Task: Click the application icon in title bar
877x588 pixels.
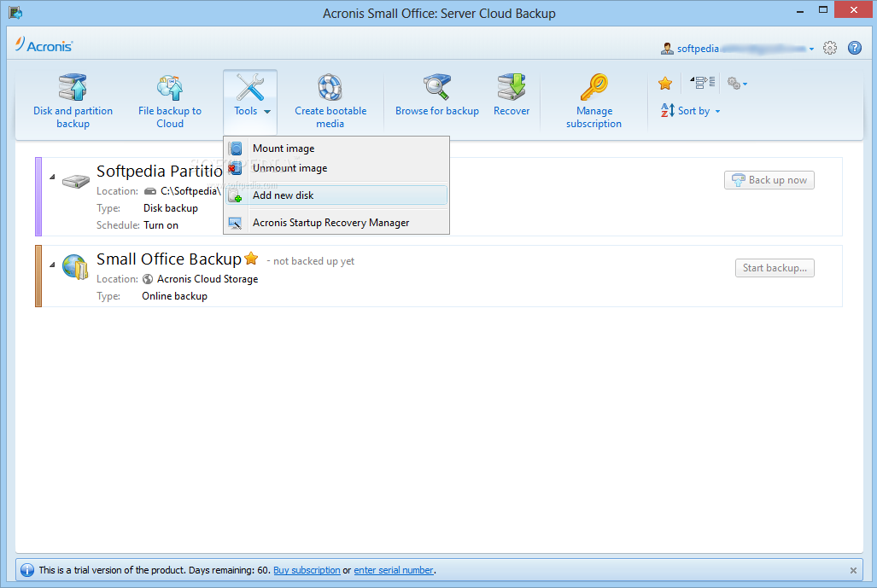Action: coord(15,12)
